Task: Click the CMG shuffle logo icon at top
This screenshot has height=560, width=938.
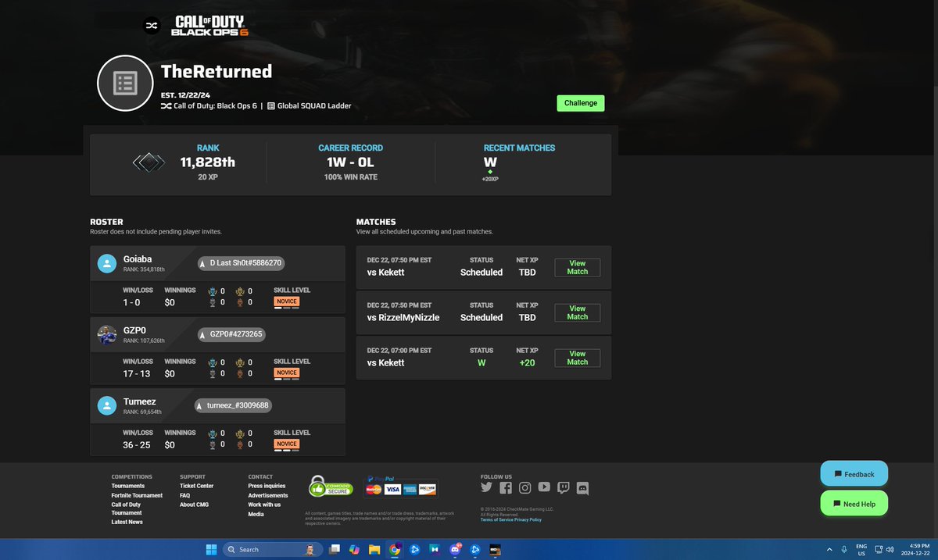Action: (152, 25)
